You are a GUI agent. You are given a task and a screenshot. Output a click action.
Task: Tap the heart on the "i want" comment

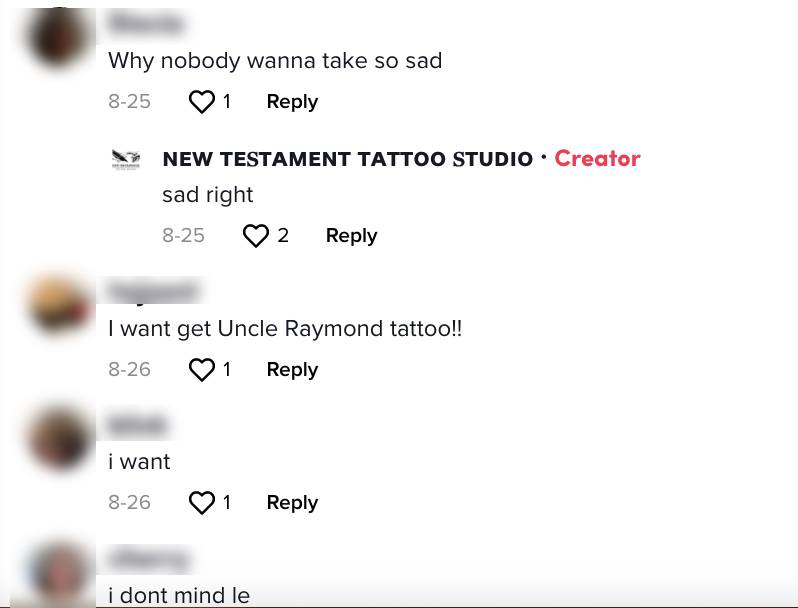[x=202, y=503]
